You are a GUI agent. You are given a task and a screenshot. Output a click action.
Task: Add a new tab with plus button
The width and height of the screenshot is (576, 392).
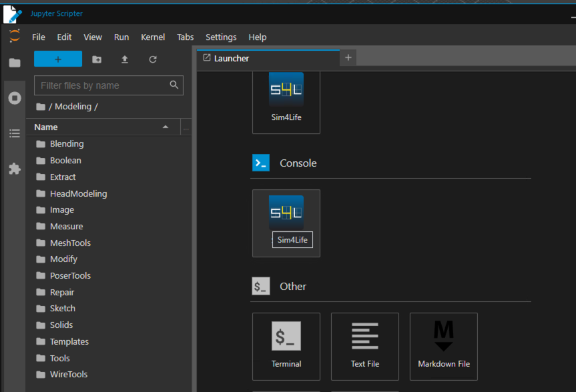point(348,57)
